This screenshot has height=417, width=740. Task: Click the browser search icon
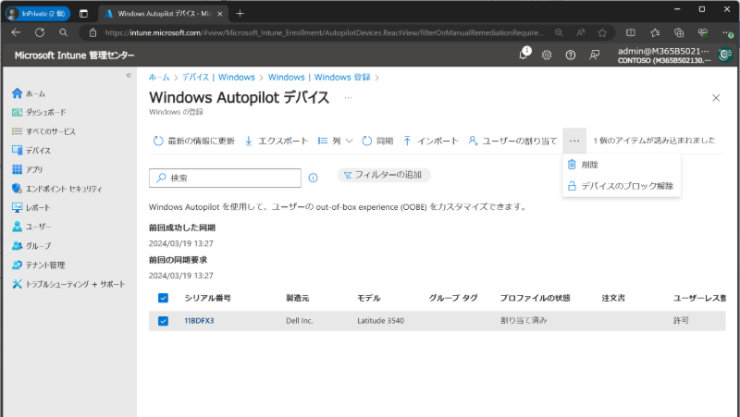click(x=63, y=33)
